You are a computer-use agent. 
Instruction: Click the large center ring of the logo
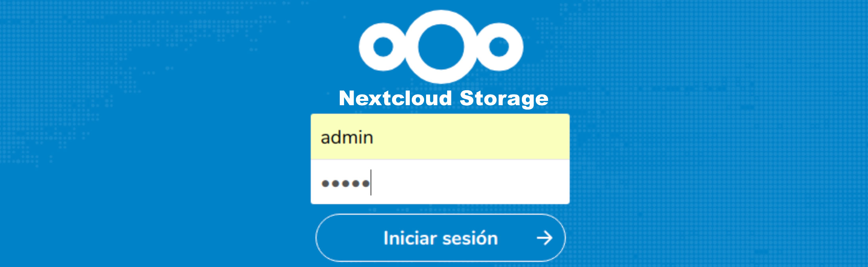[x=441, y=16]
